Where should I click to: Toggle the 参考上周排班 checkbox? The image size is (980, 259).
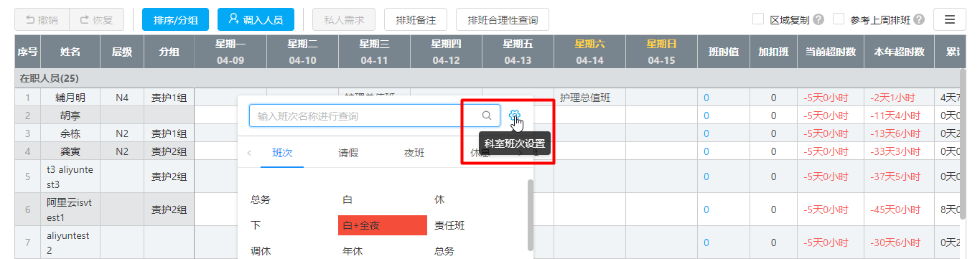pos(838,19)
